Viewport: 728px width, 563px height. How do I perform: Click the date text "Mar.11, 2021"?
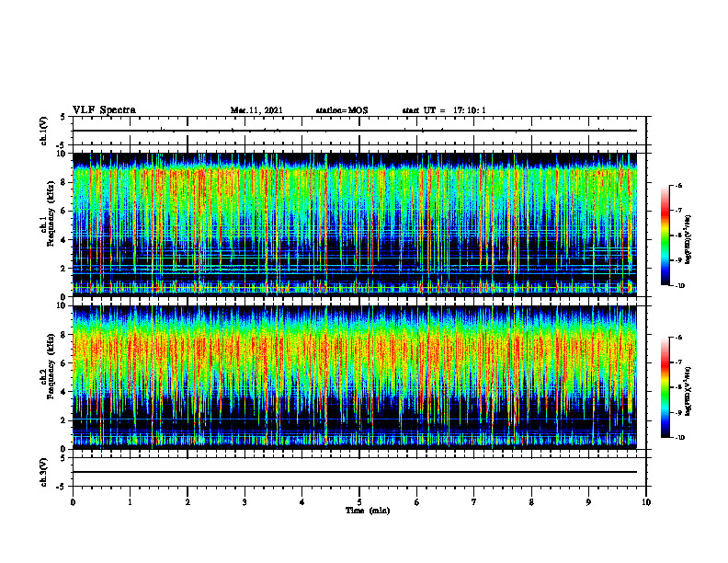point(256,110)
